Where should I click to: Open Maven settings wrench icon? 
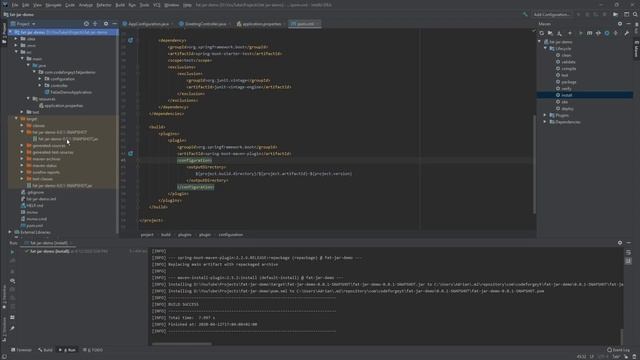[627, 33]
